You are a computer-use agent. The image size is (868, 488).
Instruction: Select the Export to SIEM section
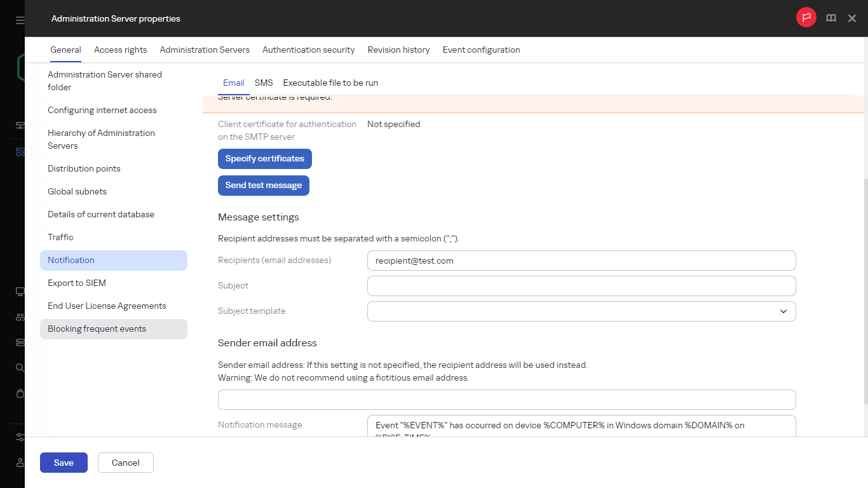[x=76, y=283]
